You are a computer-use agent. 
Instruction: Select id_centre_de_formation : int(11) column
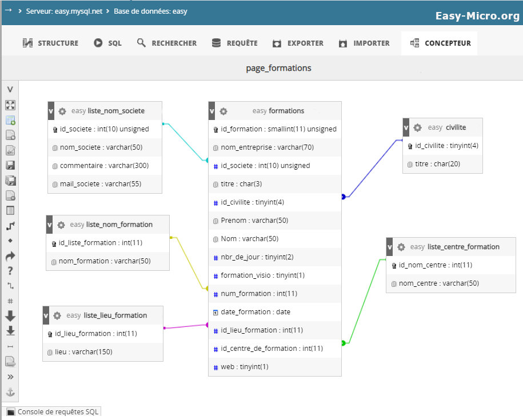tap(275, 349)
